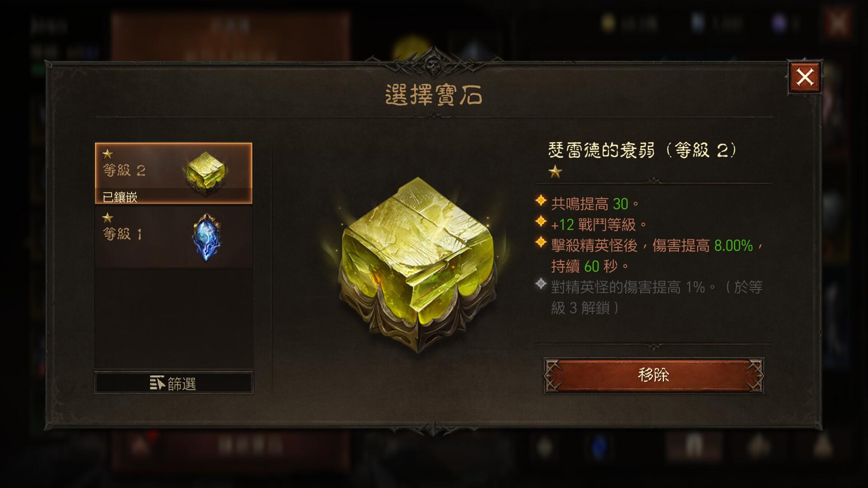Click the grey diamond bullet of locked attribute
Image resolution: width=868 pixels, height=488 pixels.
541,284
